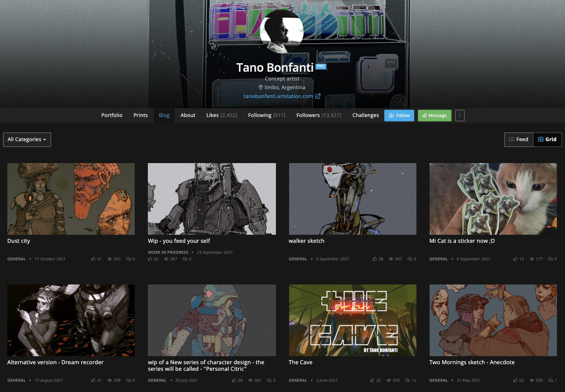Open the About tab
The image size is (565, 392).
pyautogui.click(x=188, y=115)
